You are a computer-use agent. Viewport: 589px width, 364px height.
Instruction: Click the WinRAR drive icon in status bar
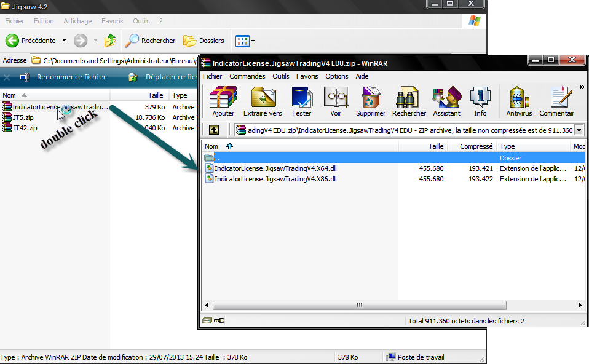tap(207, 320)
